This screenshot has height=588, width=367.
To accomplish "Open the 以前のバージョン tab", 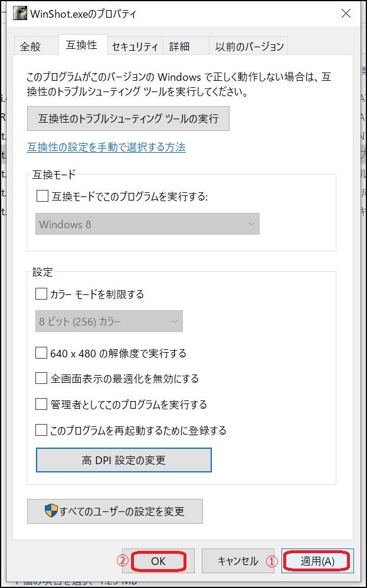I will 250,46.
